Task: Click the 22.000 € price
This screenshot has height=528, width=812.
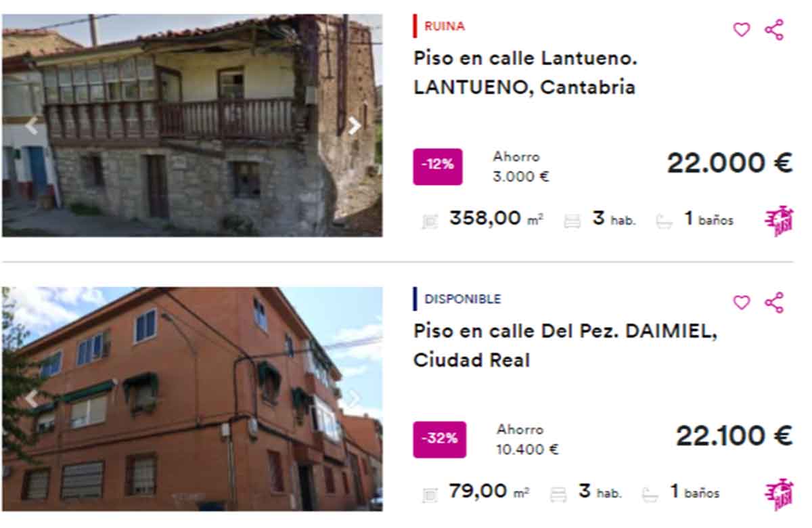Action: (729, 164)
